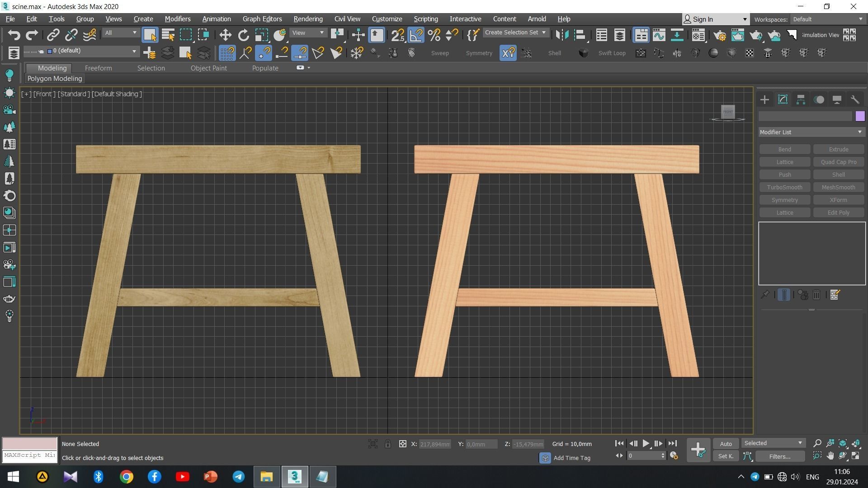Activate the Select Object tool
This screenshot has height=488, width=868.
pyautogui.click(x=150, y=35)
